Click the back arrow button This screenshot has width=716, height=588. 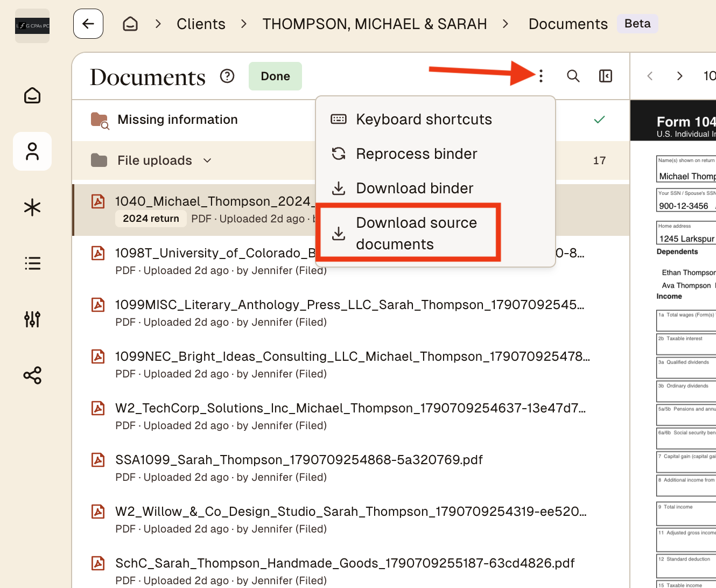pos(88,24)
